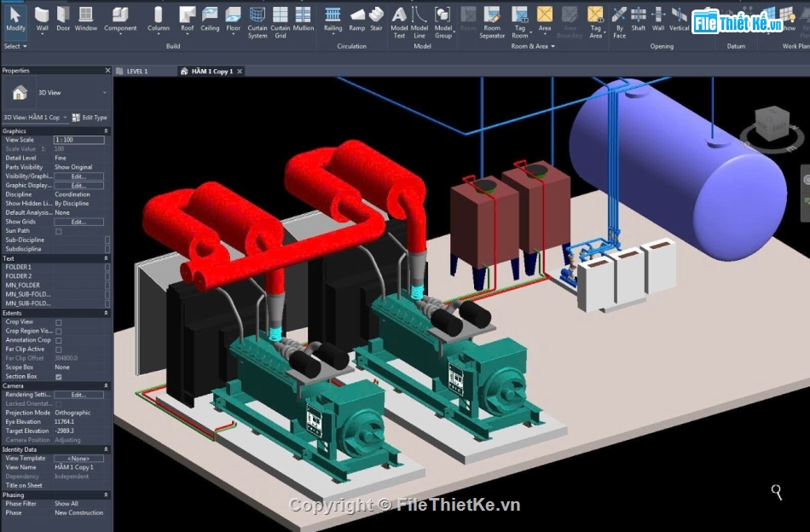Select the Shaft opening tool
Screen dimensions: 810x532
638,17
